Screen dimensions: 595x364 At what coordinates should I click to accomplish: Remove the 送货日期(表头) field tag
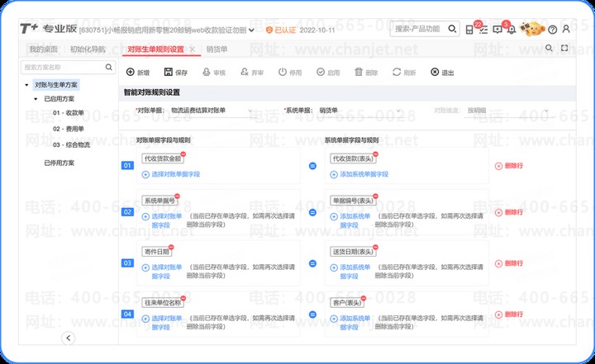[375, 247]
